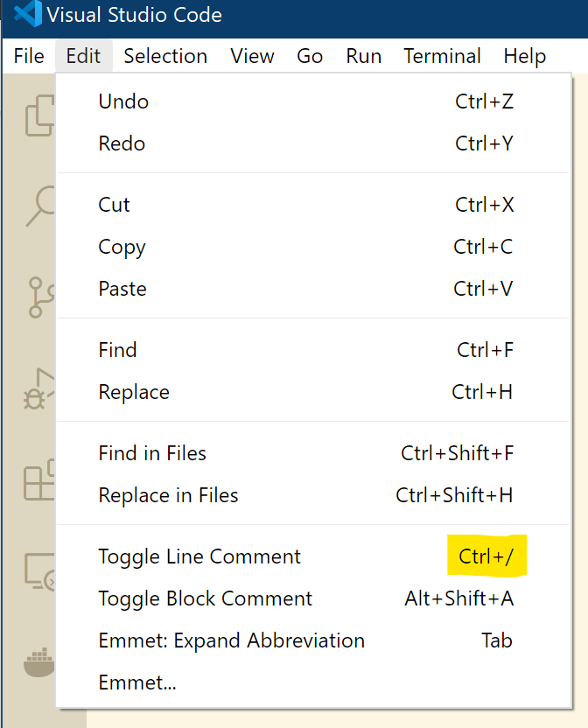Viewport: 588px width, 728px height.
Task: Open the Help menu
Action: click(524, 56)
